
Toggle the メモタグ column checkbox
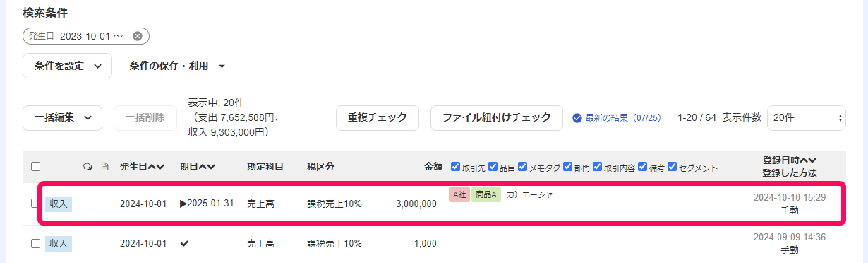pyautogui.click(x=523, y=167)
